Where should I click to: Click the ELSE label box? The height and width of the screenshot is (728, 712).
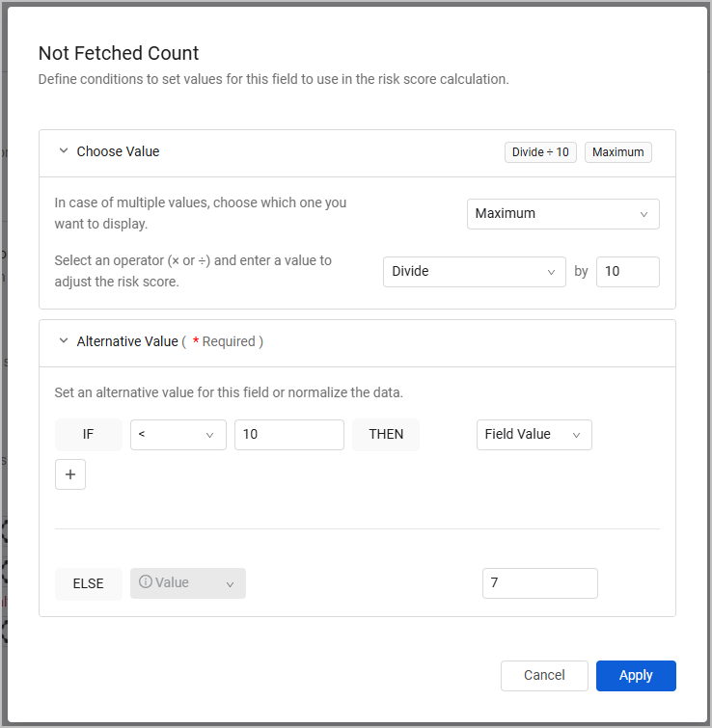pyautogui.click(x=89, y=583)
